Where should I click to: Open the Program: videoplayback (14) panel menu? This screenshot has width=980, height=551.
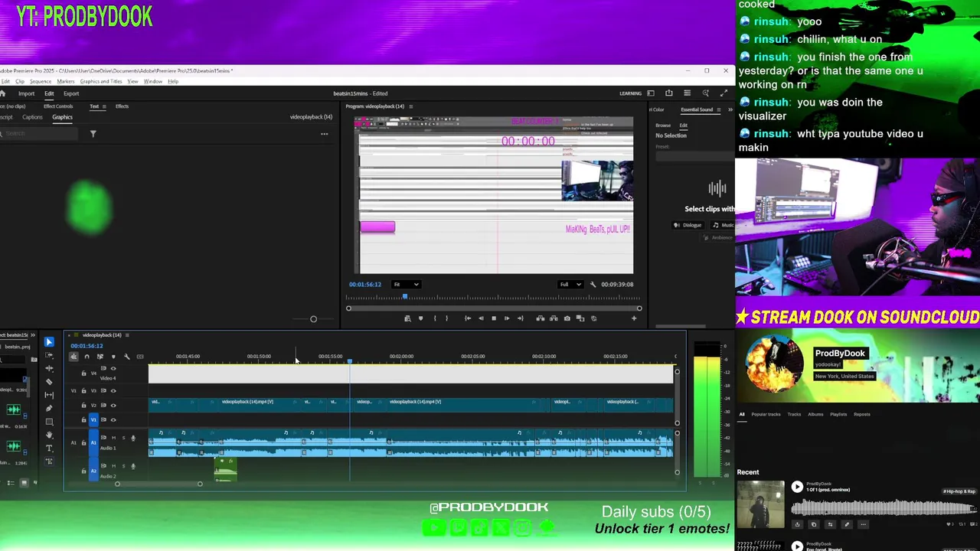click(411, 106)
